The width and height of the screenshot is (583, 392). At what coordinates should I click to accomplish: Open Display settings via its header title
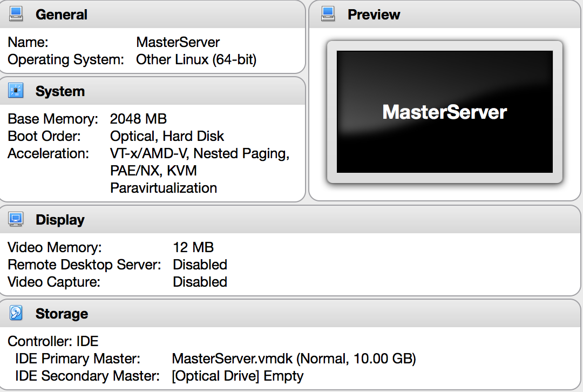[x=60, y=220]
